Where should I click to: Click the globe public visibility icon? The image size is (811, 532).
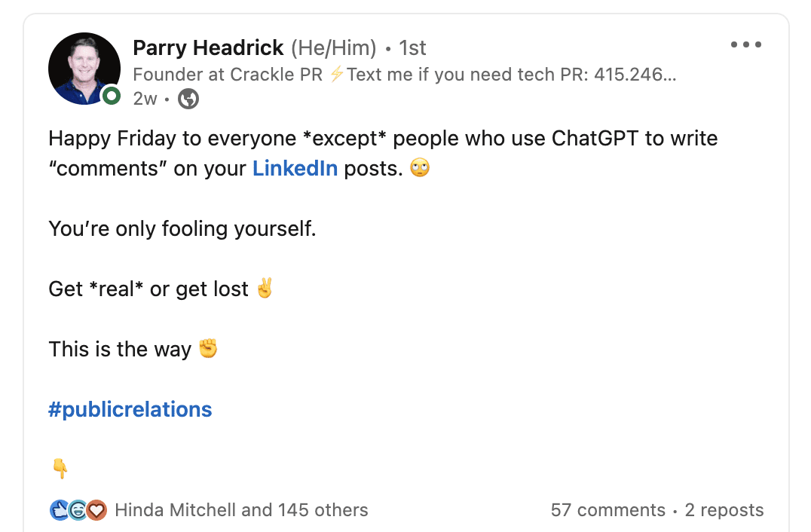[188, 98]
